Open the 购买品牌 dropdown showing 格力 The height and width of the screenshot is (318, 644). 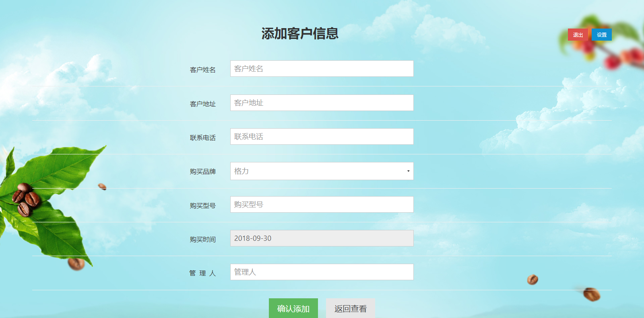click(322, 171)
